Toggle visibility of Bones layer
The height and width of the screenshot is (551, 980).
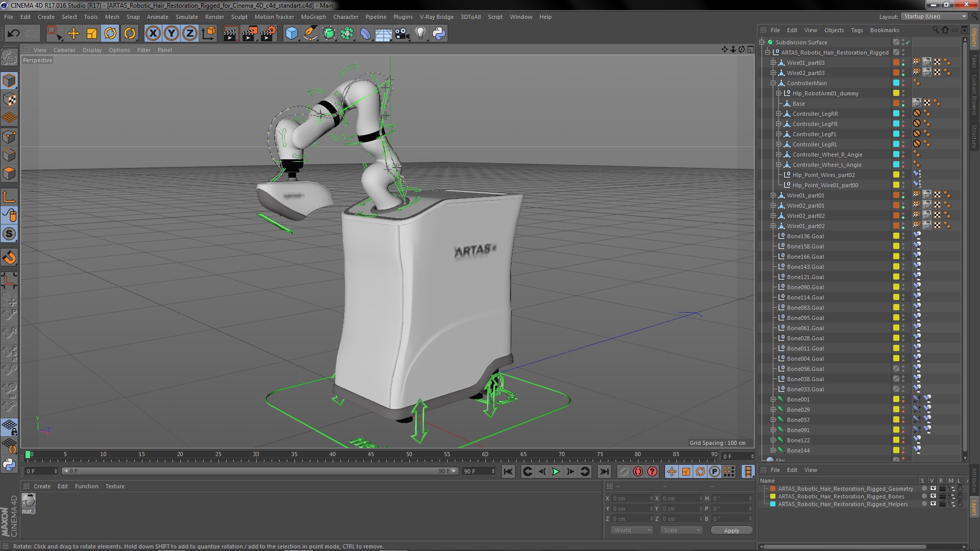click(933, 496)
